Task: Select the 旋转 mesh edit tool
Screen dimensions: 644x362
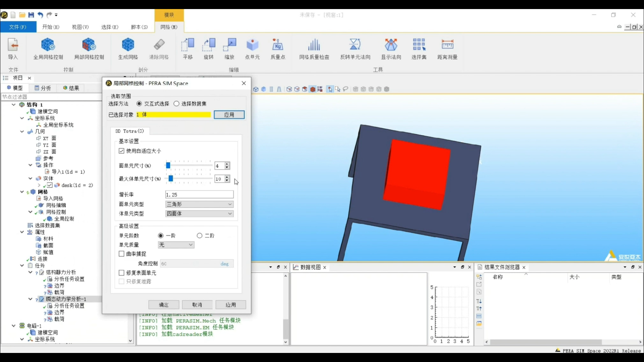Action: tap(209, 49)
